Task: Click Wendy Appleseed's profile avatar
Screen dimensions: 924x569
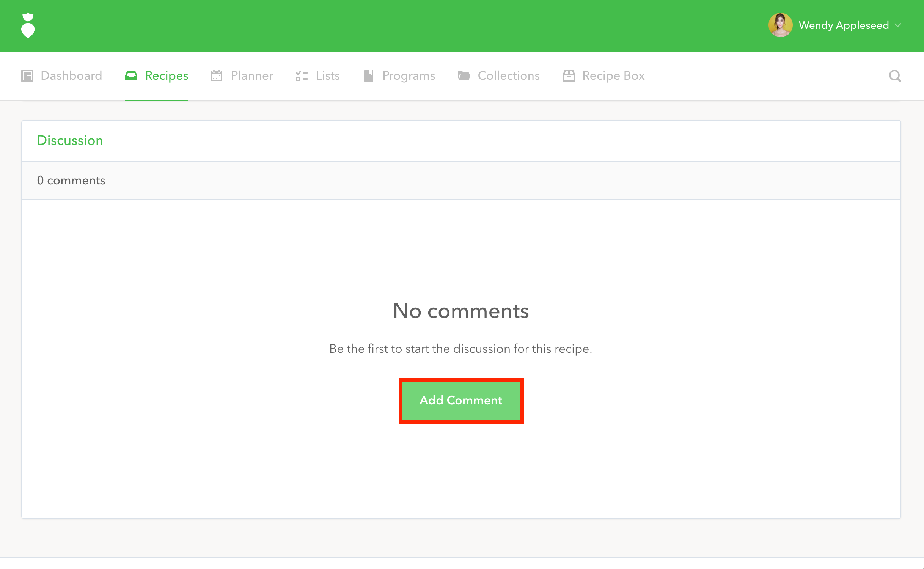Action: point(780,25)
